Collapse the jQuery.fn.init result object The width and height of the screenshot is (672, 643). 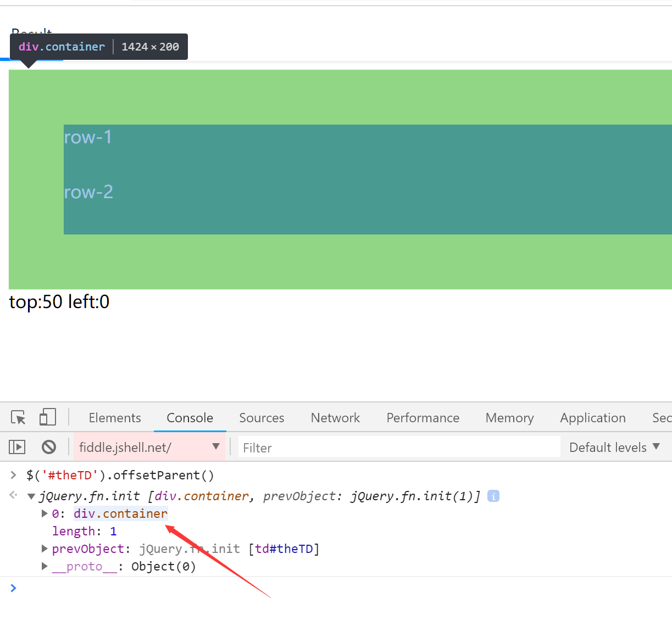(31, 496)
